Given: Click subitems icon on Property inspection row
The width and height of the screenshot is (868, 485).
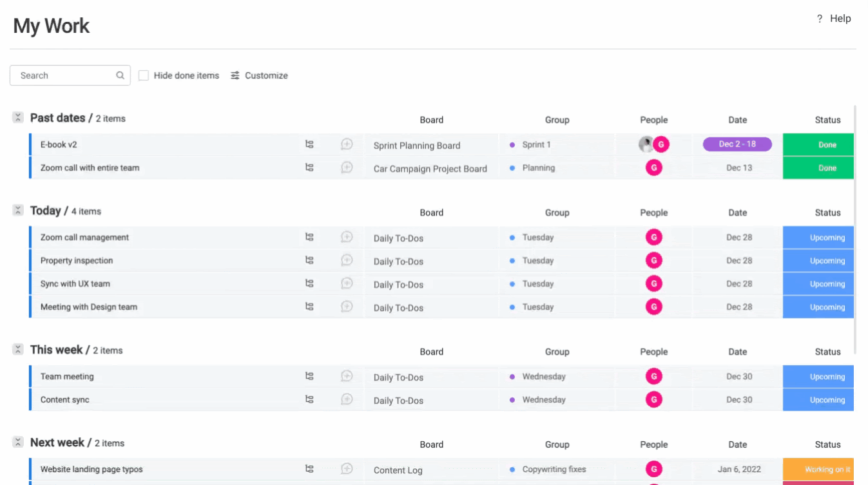Looking at the screenshot, I should coord(309,260).
